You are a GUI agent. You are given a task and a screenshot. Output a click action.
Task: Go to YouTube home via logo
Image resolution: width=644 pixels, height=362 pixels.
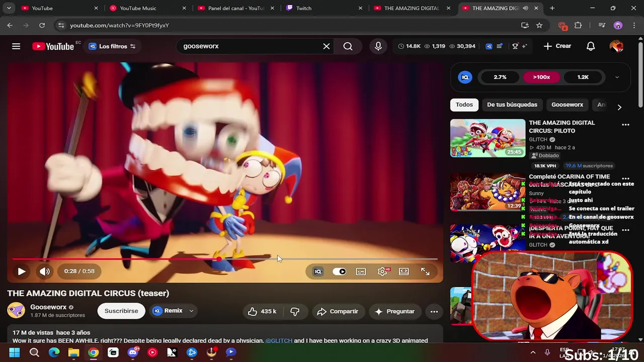point(53,46)
